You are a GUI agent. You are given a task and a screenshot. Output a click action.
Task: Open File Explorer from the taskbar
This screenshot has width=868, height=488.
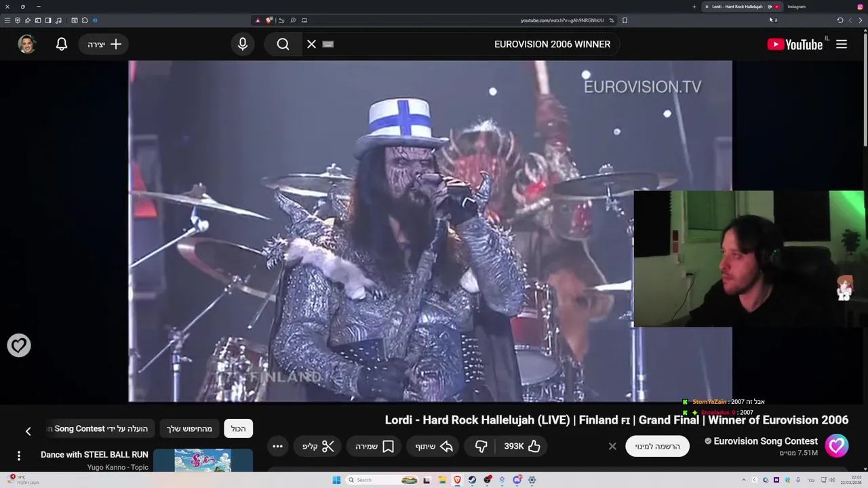tap(442, 480)
